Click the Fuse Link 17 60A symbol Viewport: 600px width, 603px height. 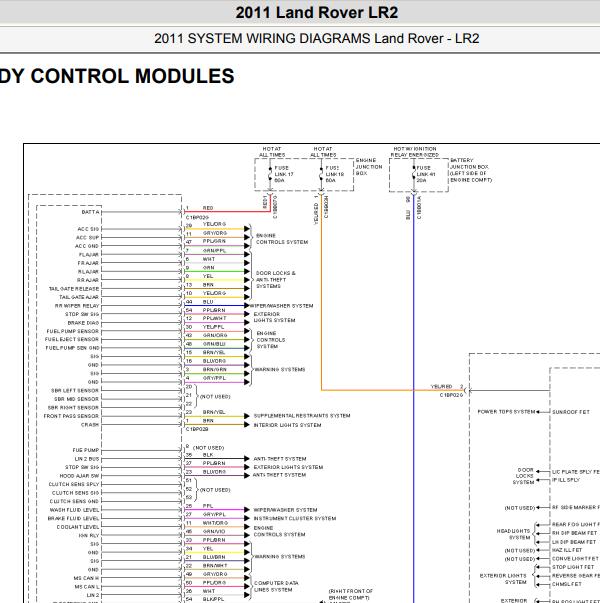pyautogui.click(x=270, y=174)
